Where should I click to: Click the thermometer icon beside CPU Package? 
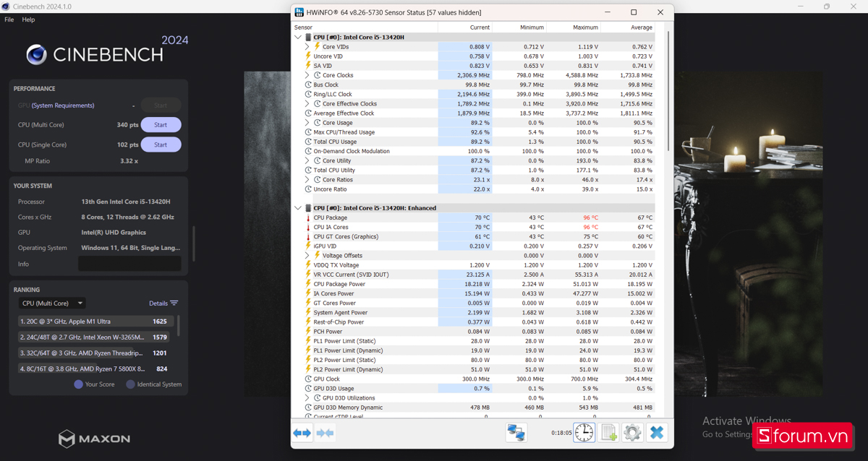pos(308,217)
